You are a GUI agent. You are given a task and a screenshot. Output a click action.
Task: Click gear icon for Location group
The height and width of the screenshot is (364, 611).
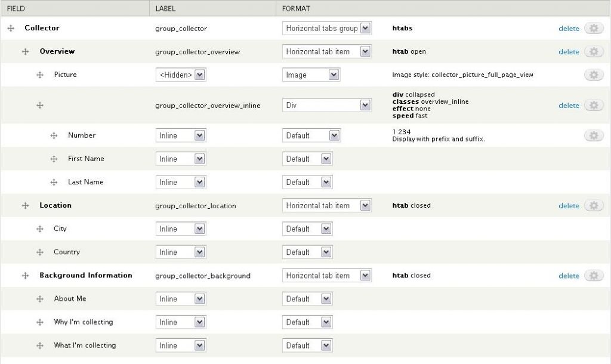593,206
